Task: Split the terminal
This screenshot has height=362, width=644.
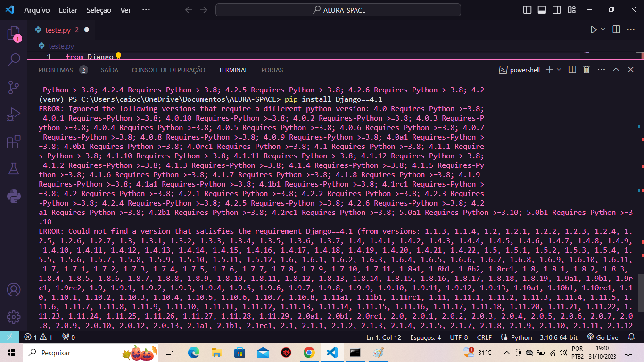Action: [572, 69]
